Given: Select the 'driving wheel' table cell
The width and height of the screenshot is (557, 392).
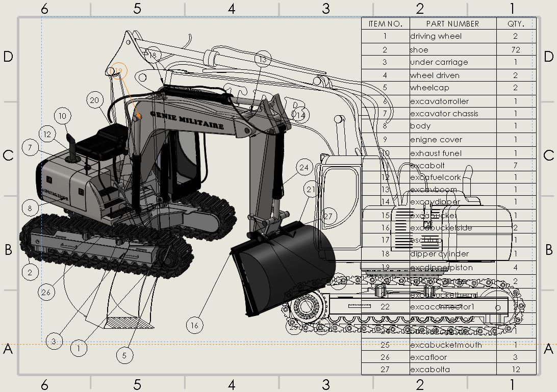Looking at the screenshot, I should pyautogui.click(x=453, y=36).
